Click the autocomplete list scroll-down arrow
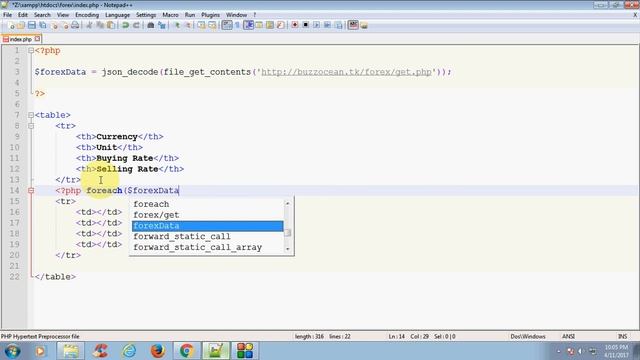This screenshot has height=360, width=640. 288,249
